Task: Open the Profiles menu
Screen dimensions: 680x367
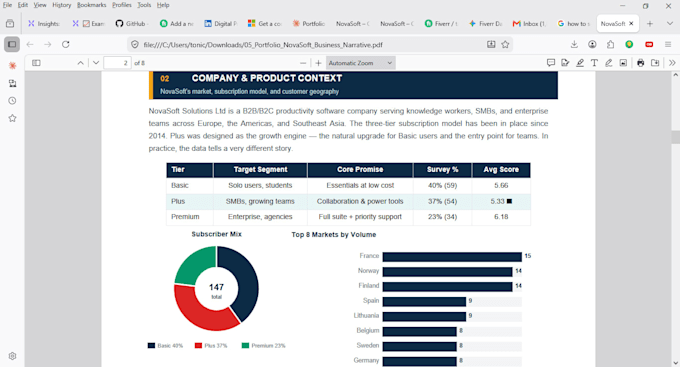Action: [121, 5]
